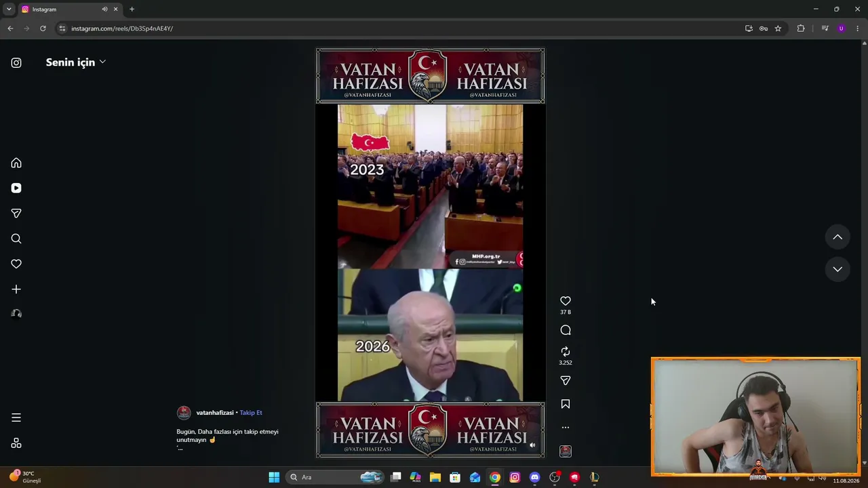Mute the reel sound
868x488 pixels.
[532, 445]
